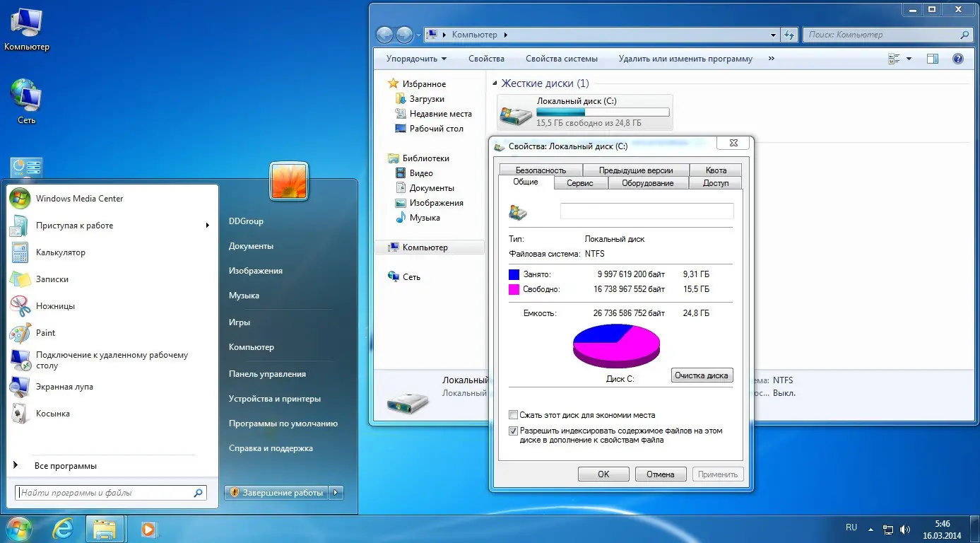The image size is (980, 543).
Task: Open Панель управления from the Start menu
Action: 267,374
